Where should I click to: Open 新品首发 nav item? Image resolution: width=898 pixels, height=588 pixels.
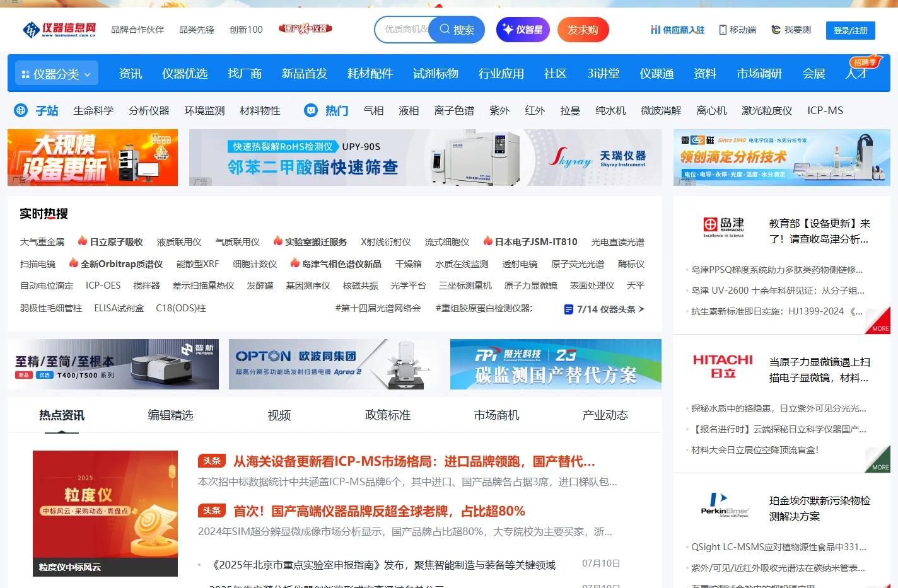305,74
